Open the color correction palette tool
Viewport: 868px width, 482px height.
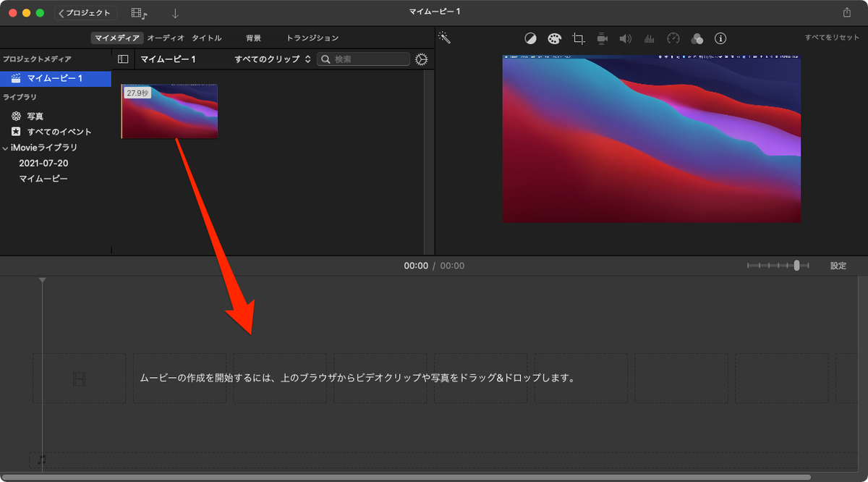554,38
